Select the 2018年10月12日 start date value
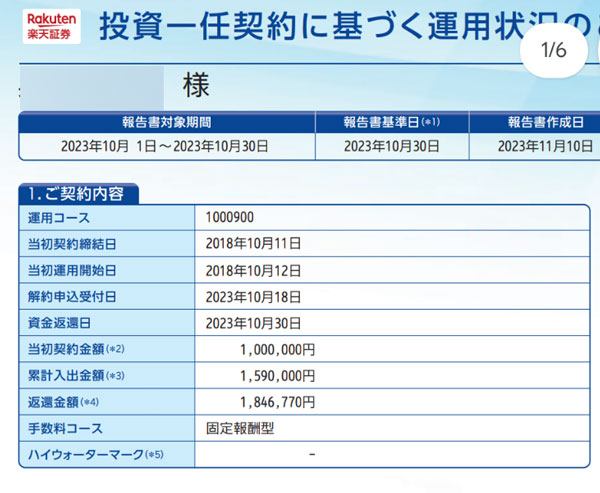The width and height of the screenshot is (600, 493). coord(253,270)
